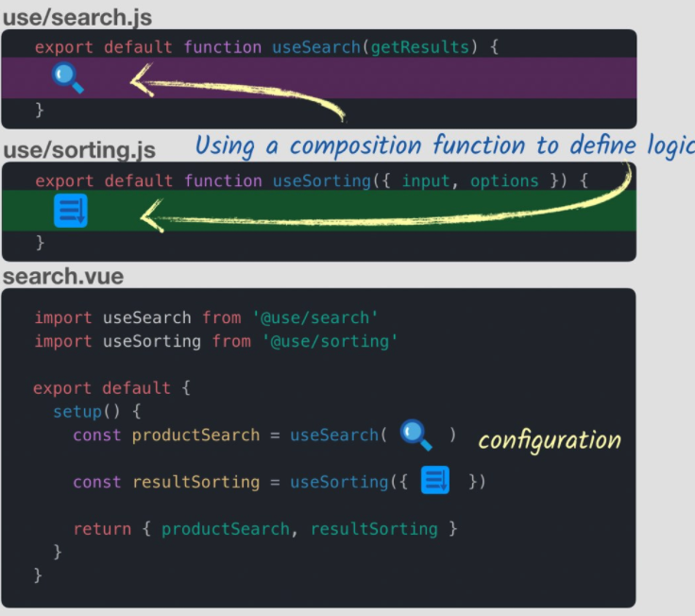Click 'useSearch' in the function declaration line
This screenshot has height=616, width=695.
[x=316, y=47]
